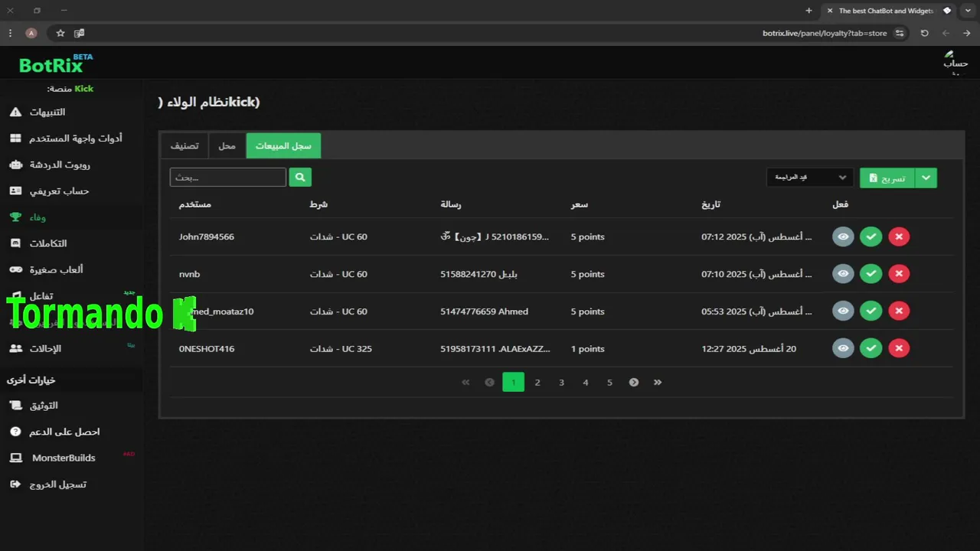
Task: View med_moataz10 order details eye icon
Action: [x=843, y=311]
